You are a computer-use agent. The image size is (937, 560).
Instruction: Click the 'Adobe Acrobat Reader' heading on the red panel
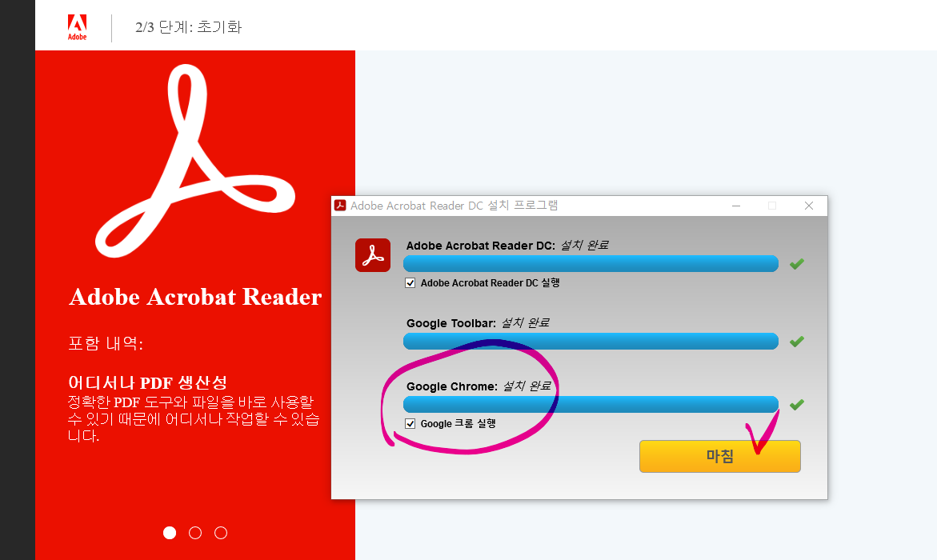point(195,297)
